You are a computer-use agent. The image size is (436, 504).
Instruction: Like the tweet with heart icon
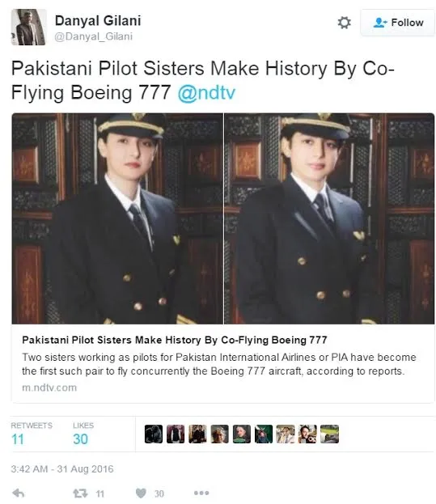click(141, 493)
